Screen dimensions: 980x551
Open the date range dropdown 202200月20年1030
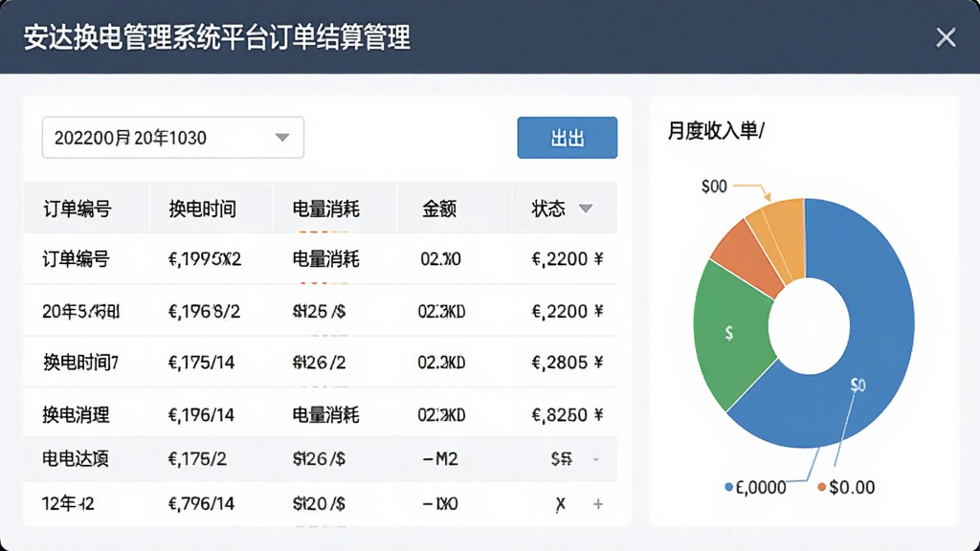(x=173, y=138)
